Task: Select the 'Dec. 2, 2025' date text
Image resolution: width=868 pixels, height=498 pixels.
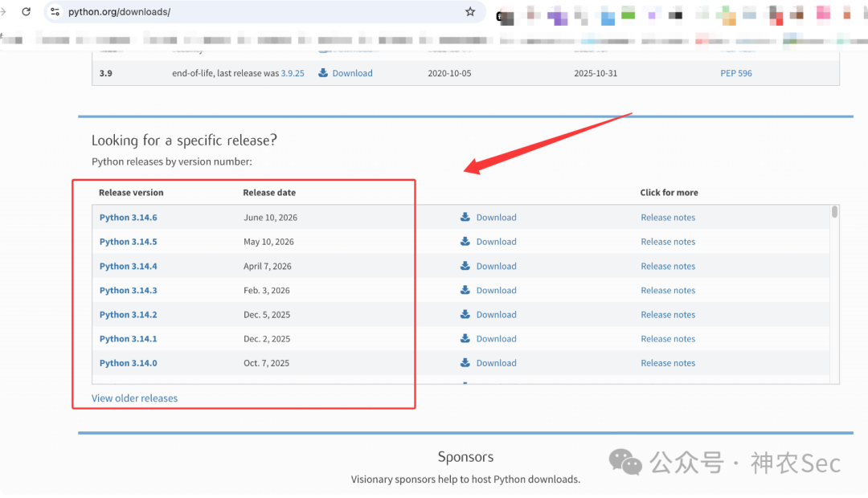Action: point(267,339)
